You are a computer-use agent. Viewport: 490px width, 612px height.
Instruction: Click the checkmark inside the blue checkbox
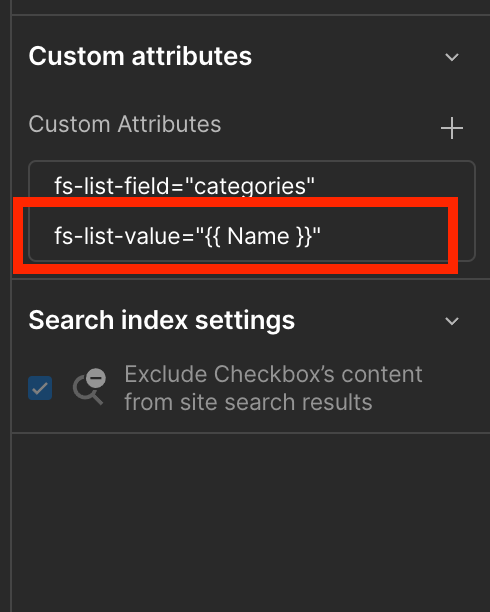(40, 388)
